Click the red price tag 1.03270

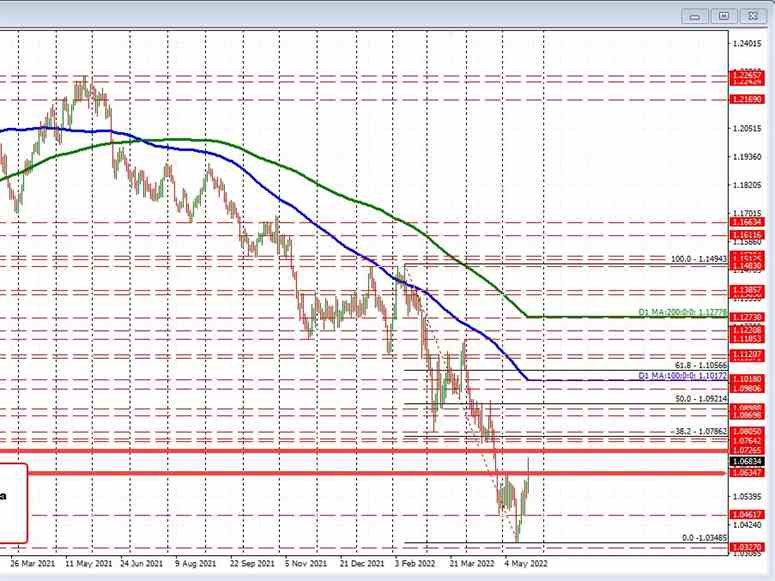[747, 547]
